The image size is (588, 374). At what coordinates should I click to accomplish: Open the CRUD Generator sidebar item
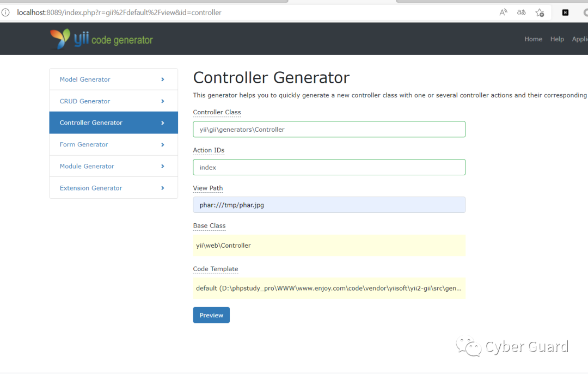(113, 101)
